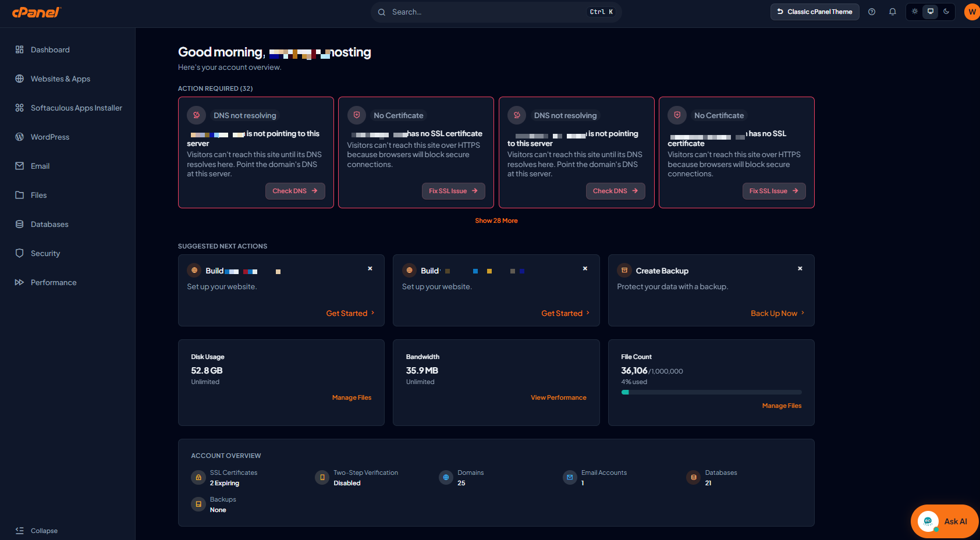Click the first Fix SSL Issue button
Image resolution: width=980 pixels, height=540 pixels.
click(453, 191)
